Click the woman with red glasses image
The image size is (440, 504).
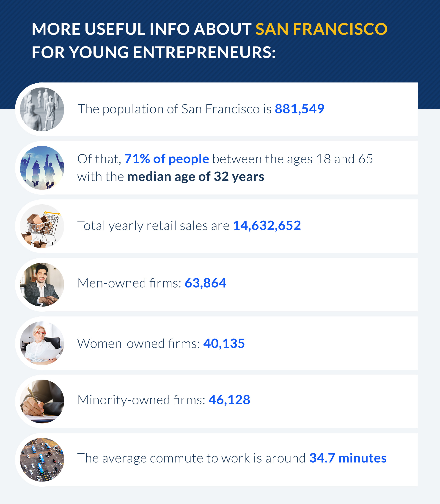(x=42, y=343)
